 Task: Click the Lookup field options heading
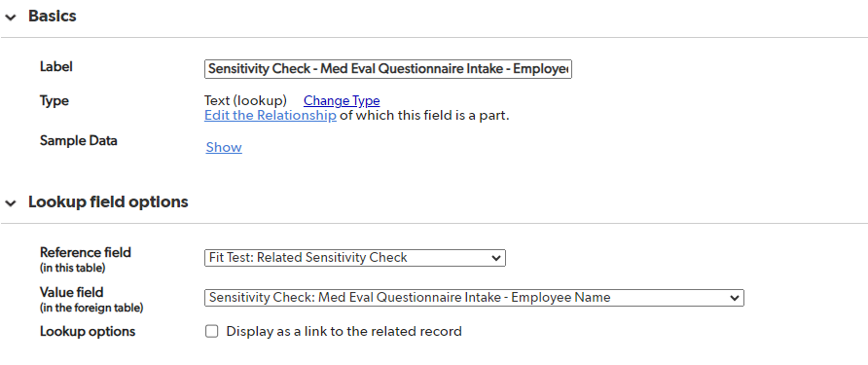(109, 202)
